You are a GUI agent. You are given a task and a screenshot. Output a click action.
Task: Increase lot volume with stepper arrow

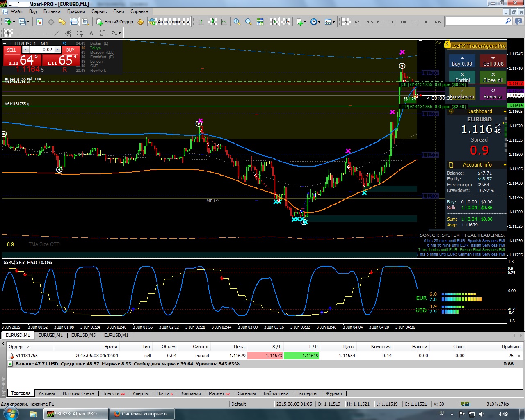pos(57,50)
